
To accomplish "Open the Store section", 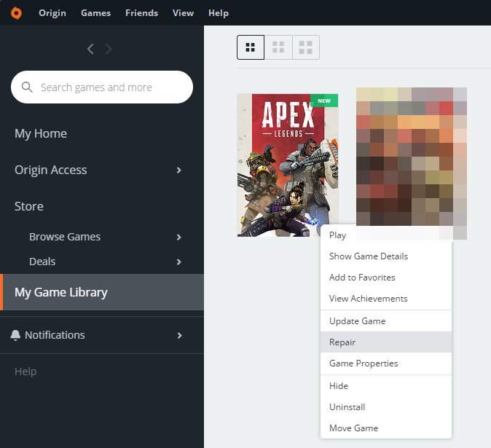I will coord(29,206).
